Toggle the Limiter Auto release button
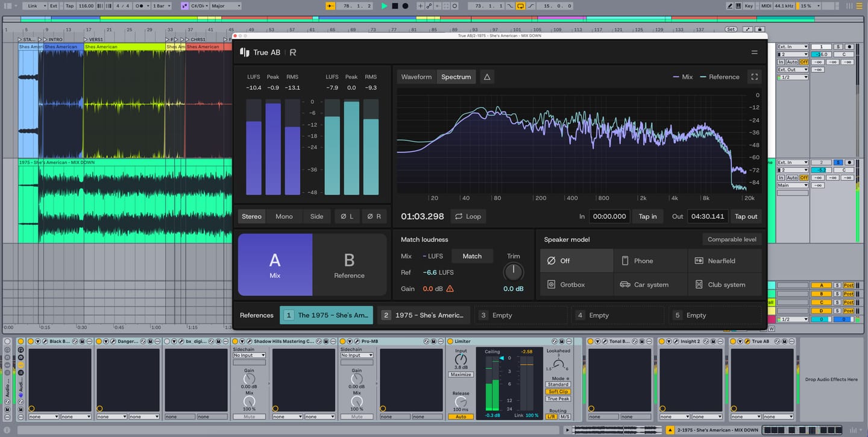Viewport: 868px width, 437px height. point(461,417)
